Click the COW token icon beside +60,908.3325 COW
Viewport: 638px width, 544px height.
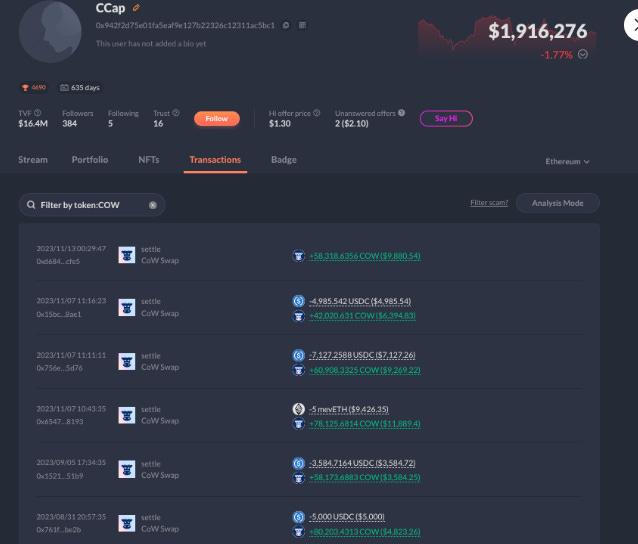coord(299,370)
